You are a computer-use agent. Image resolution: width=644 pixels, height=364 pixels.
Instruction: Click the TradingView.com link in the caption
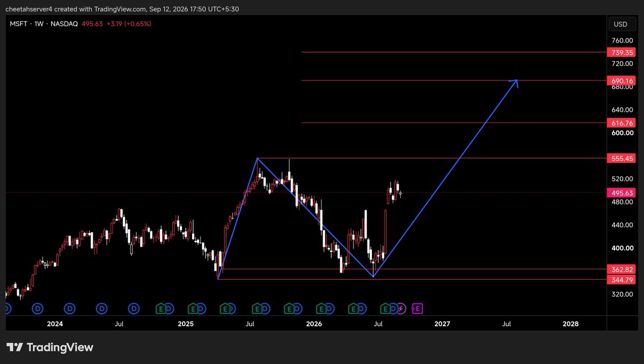pyautogui.click(x=120, y=9)
